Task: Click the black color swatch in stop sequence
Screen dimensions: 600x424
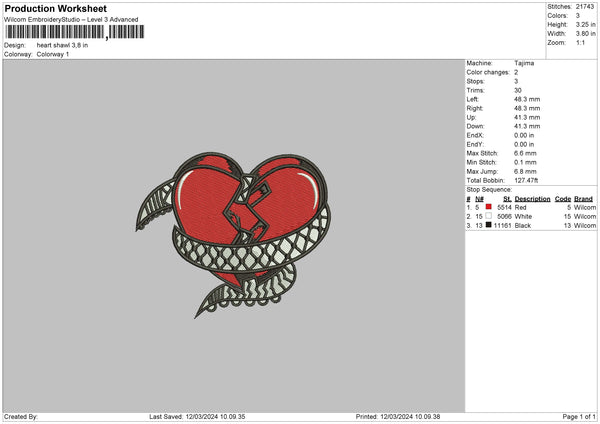Action: pyautogui.click(x=488, y=225)
